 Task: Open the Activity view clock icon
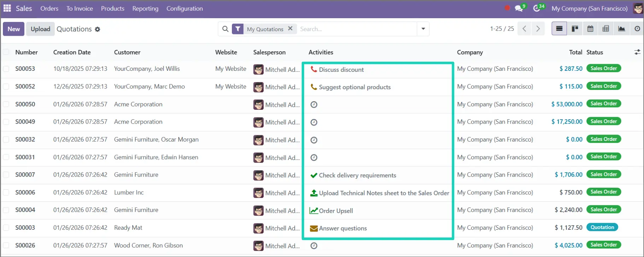tap(637, 29)
